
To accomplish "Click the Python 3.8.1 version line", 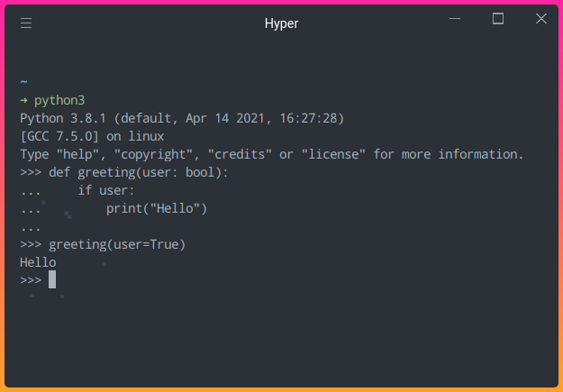I will tap(182, 118).
